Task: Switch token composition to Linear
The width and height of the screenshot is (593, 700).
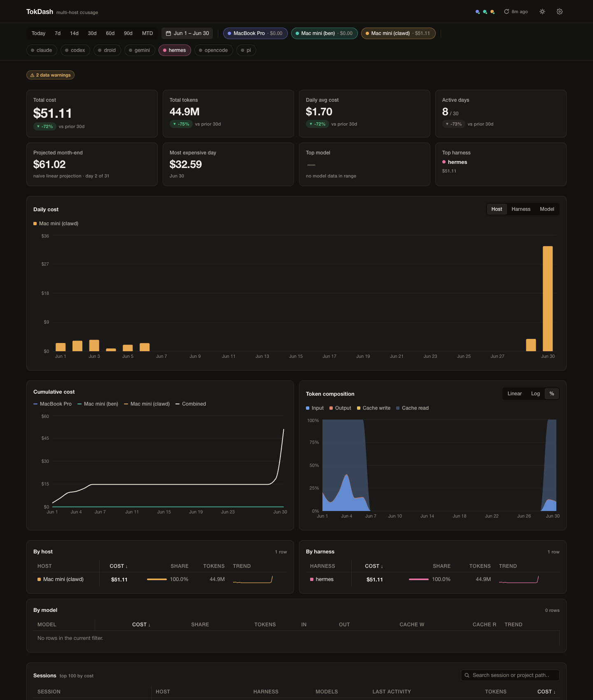Action: [514, 394]
